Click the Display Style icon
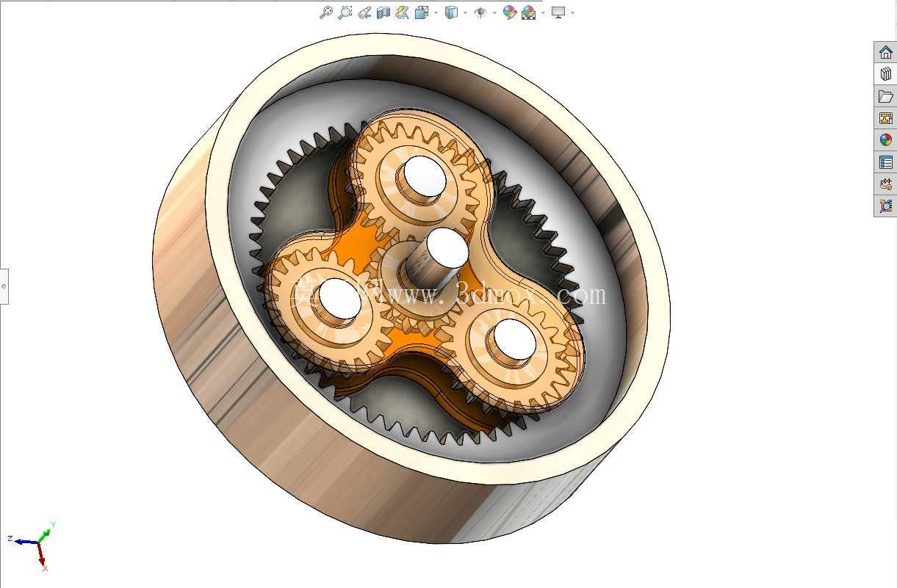 coord(452,12)
